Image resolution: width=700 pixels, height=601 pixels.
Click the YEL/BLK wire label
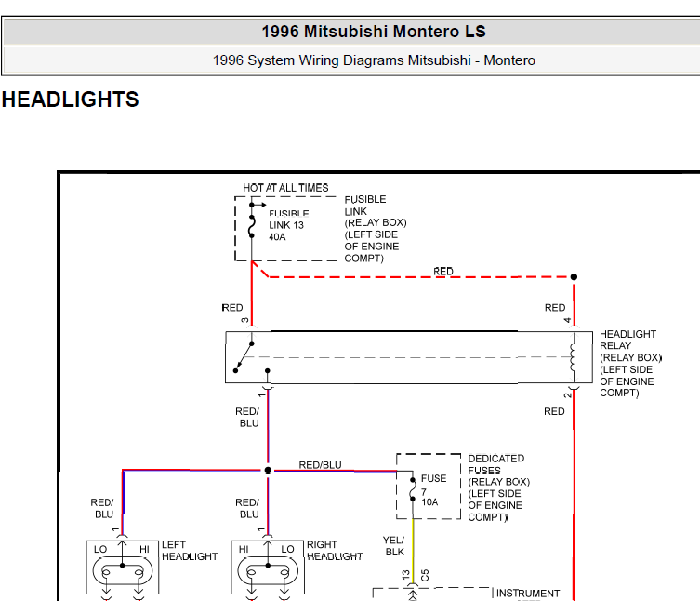(x=394, y=546)
